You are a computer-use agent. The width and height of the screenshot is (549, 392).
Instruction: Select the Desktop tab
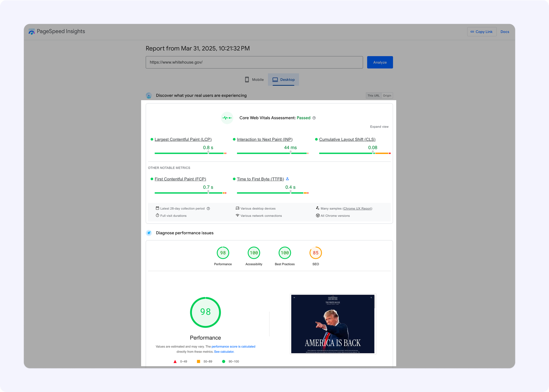[283, 80]
